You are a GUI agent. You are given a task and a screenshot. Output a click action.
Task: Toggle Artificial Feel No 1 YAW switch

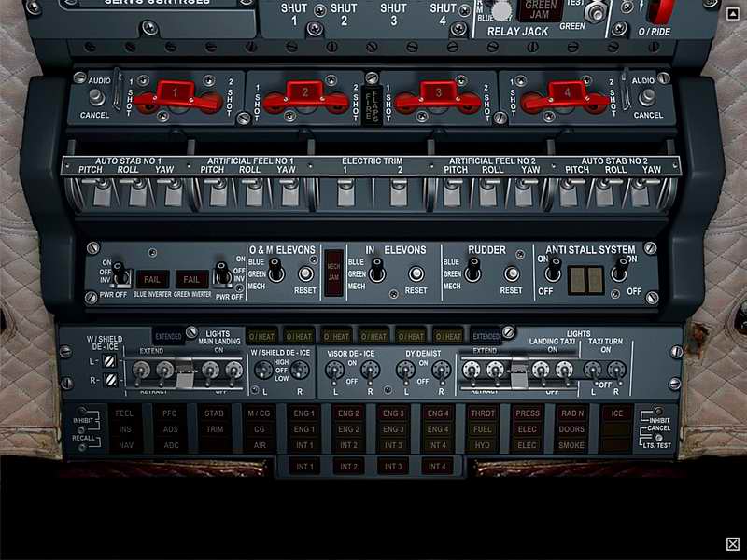[289, 193]
